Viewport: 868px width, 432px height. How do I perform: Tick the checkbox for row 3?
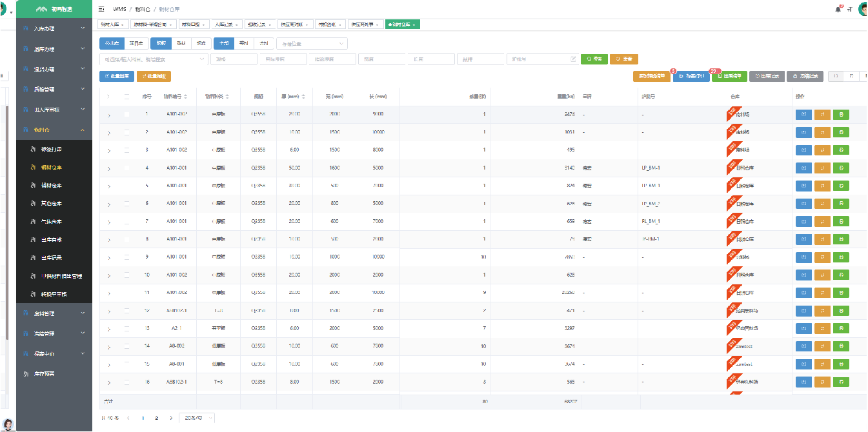[126, 150]
